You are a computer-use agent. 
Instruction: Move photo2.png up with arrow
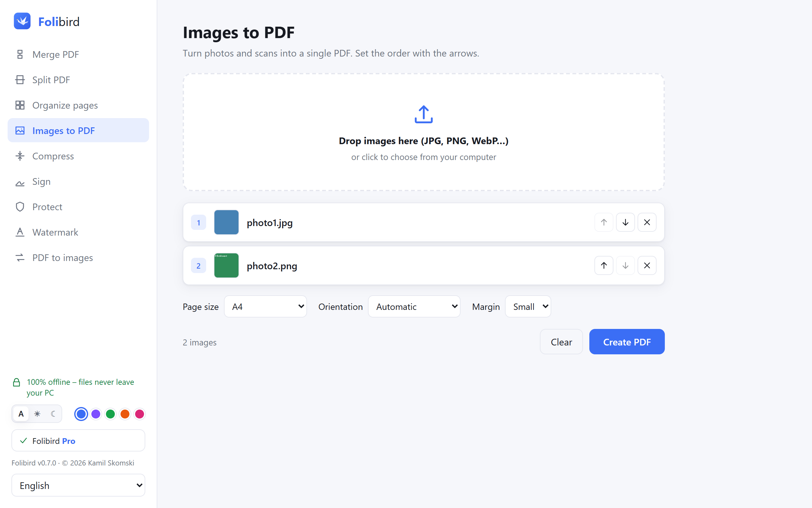pos(604,265)
